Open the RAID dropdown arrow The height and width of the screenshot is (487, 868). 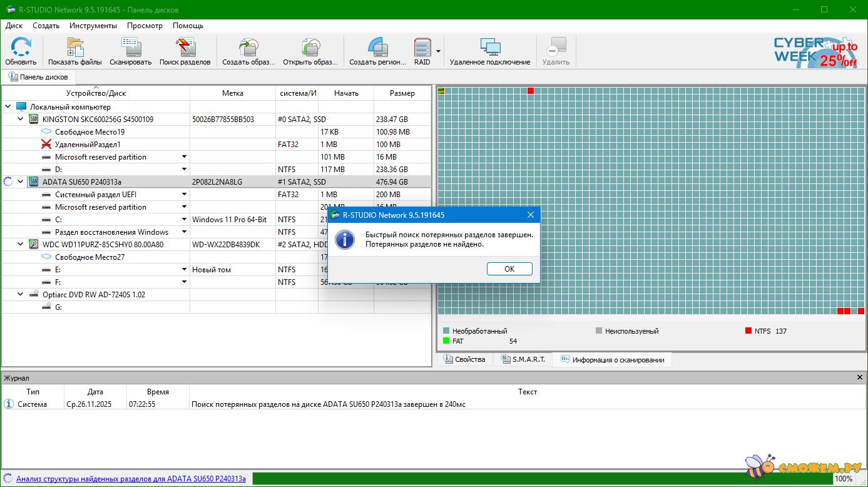439,51
